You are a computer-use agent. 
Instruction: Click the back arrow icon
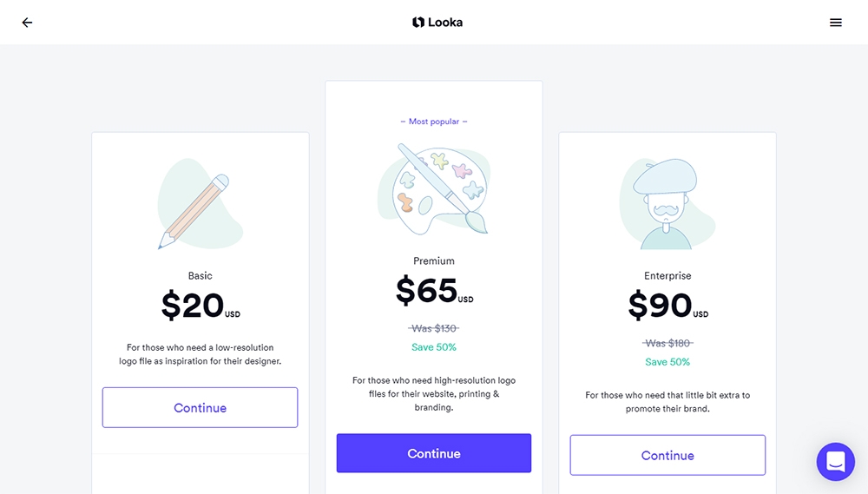click(27, 23)
